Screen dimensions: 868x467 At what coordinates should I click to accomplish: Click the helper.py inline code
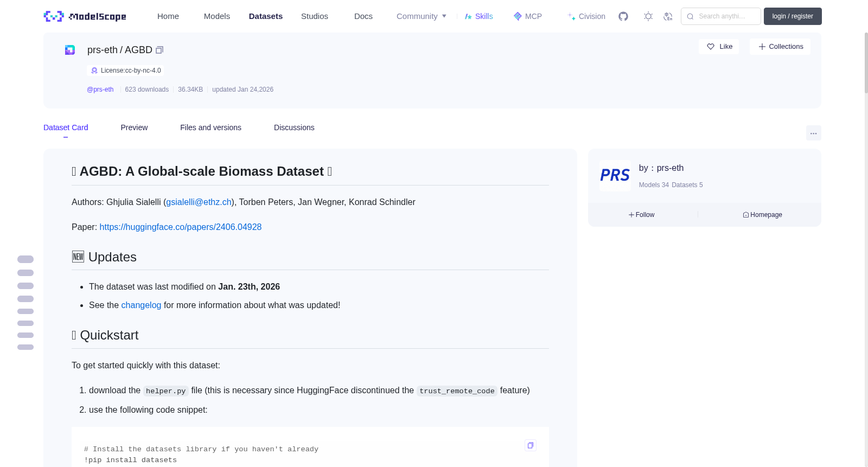pyautogui.click(x=166, y=391)
